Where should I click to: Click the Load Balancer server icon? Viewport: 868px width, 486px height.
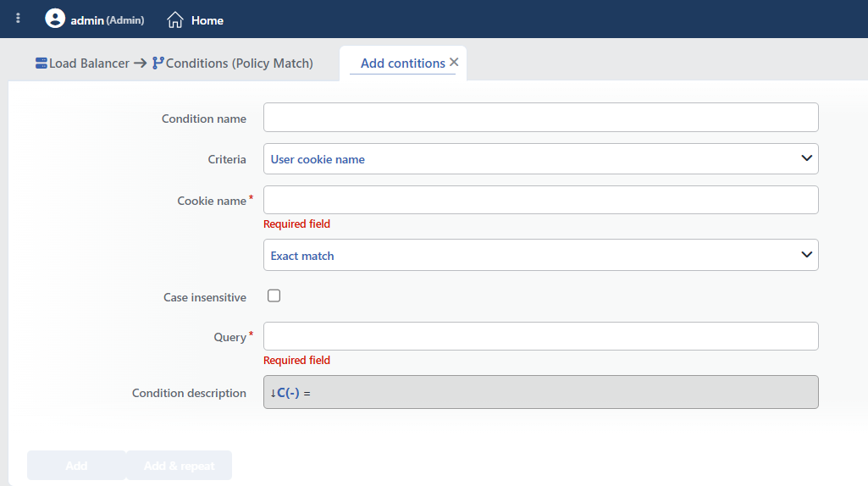tap(41, 64)
